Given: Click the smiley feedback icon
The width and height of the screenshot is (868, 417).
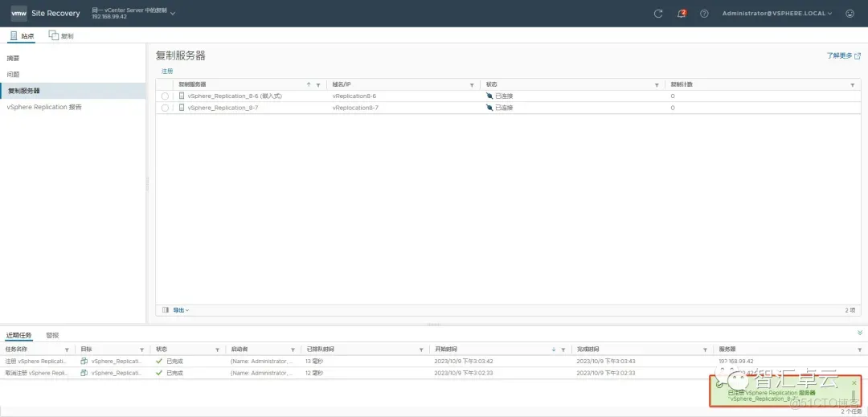Looking at the screenshot, I should [850, 14].
